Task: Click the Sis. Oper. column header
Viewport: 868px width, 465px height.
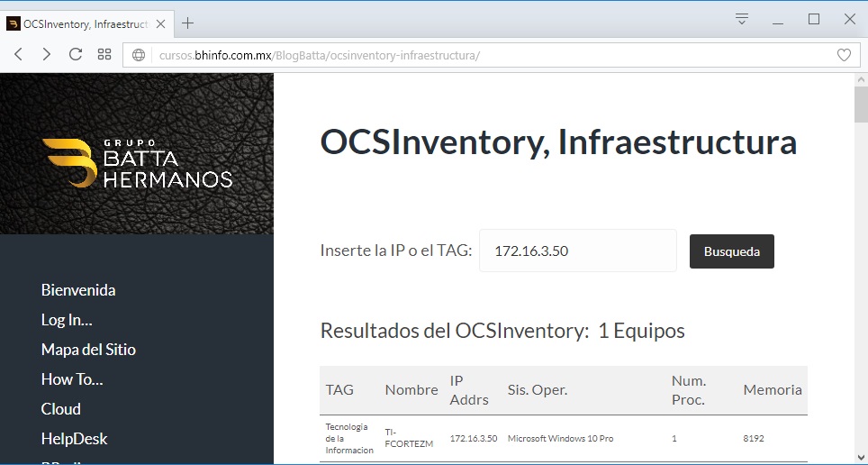Action: click(537, 389)
